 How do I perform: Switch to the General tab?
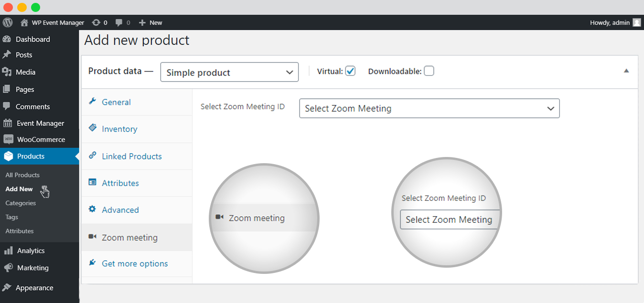(137, 102)
